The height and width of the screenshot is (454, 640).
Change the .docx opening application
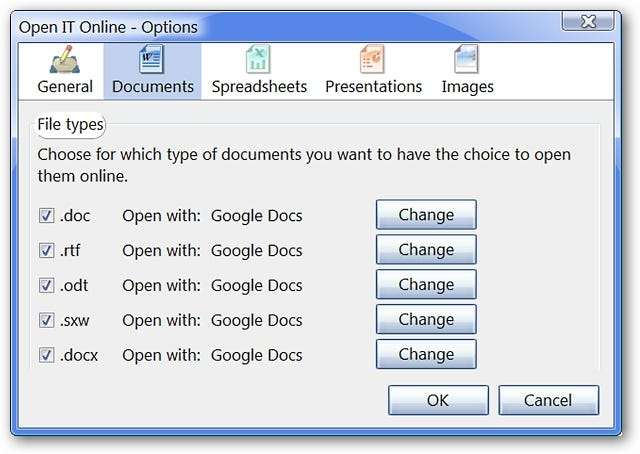pos(426,355)
